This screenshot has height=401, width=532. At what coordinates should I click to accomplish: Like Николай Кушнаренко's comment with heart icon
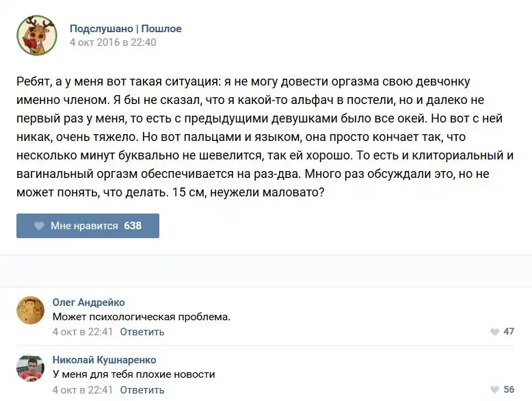[x=495, y=390]
